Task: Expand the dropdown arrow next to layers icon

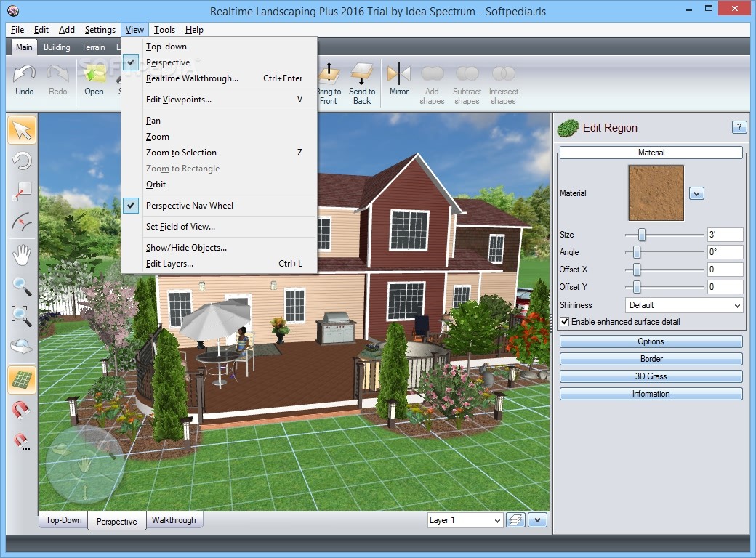Action: tap(538, 520)
